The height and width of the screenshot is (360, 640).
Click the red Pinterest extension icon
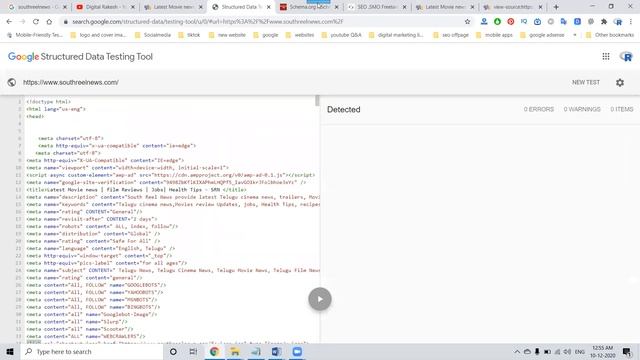coord(511,22)
